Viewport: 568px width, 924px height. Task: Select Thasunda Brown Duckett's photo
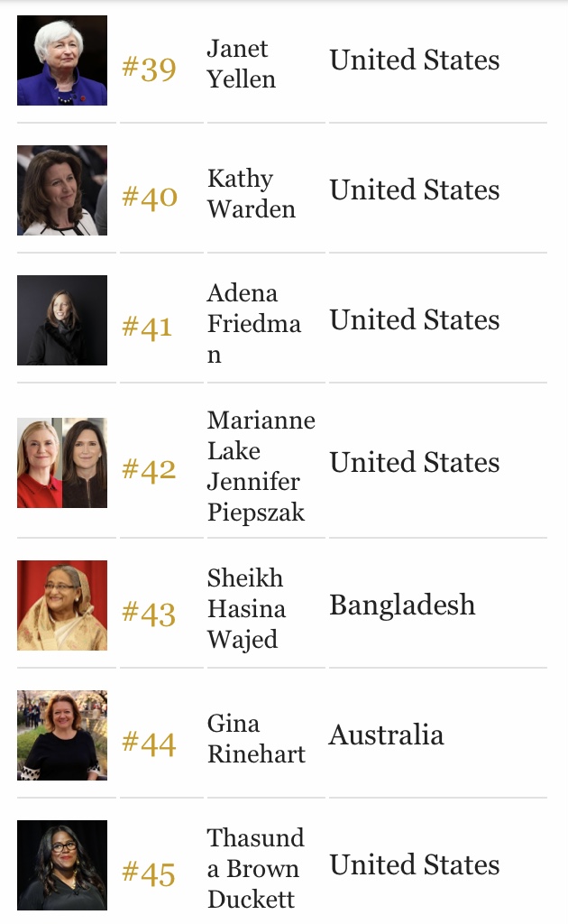[62, 865]
